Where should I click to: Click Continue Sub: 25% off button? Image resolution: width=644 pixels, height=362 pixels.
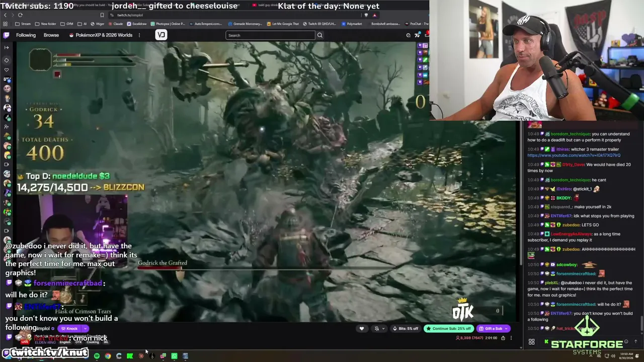448,329
